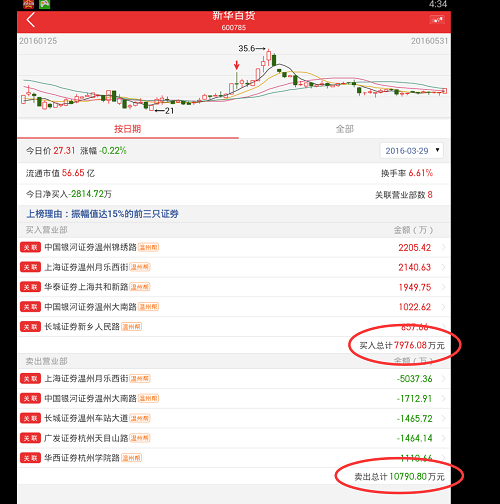Tap the red arrow marker on candlestick chart
Viewport: 500px width, 504px height.
237,65
